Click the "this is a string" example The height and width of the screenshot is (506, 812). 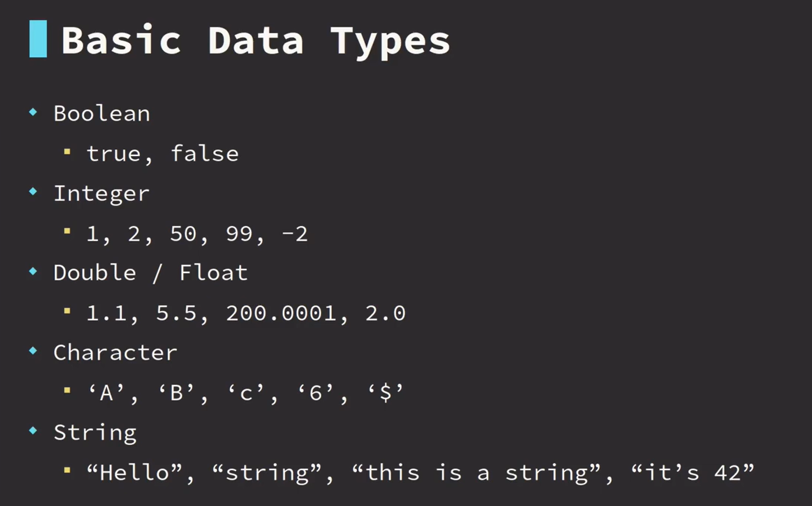point(477,472)
